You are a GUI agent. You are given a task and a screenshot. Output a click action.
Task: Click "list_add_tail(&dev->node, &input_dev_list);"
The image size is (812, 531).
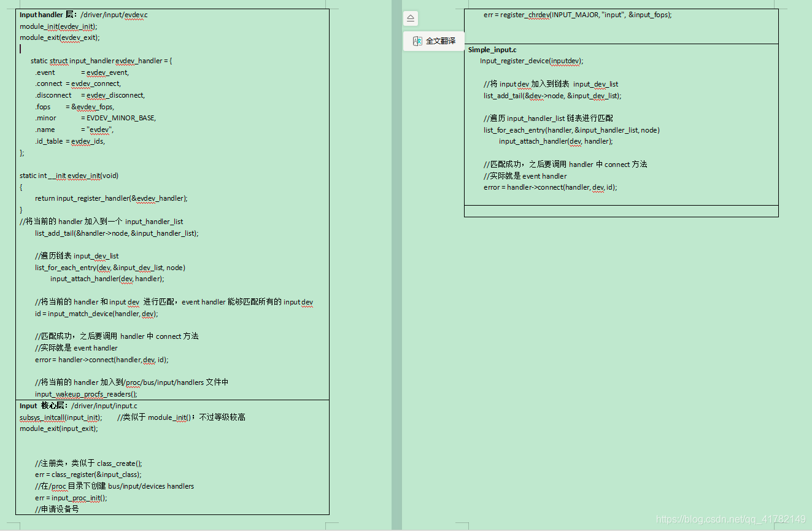click(552, 96)
